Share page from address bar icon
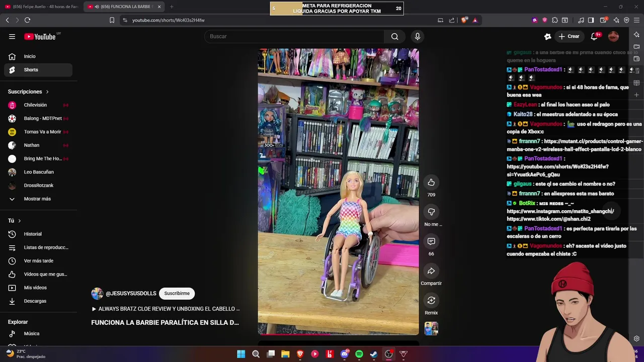The width and height of the screenshot is (644, 362). [451, 20]
